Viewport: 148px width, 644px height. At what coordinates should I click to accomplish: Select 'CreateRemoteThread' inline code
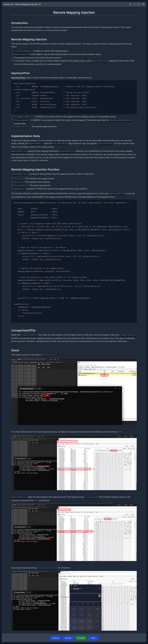click(47, 568)
